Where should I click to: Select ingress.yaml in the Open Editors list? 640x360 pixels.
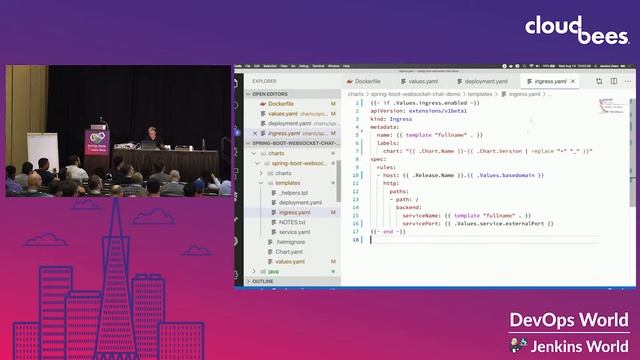point(293,133)
